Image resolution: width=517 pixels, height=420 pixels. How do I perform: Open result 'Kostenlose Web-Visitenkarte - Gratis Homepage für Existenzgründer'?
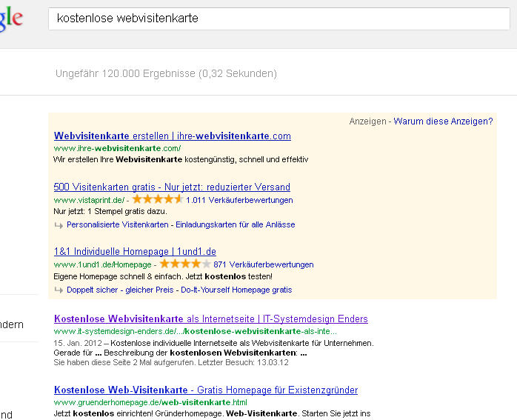click(x=206, y=390)
